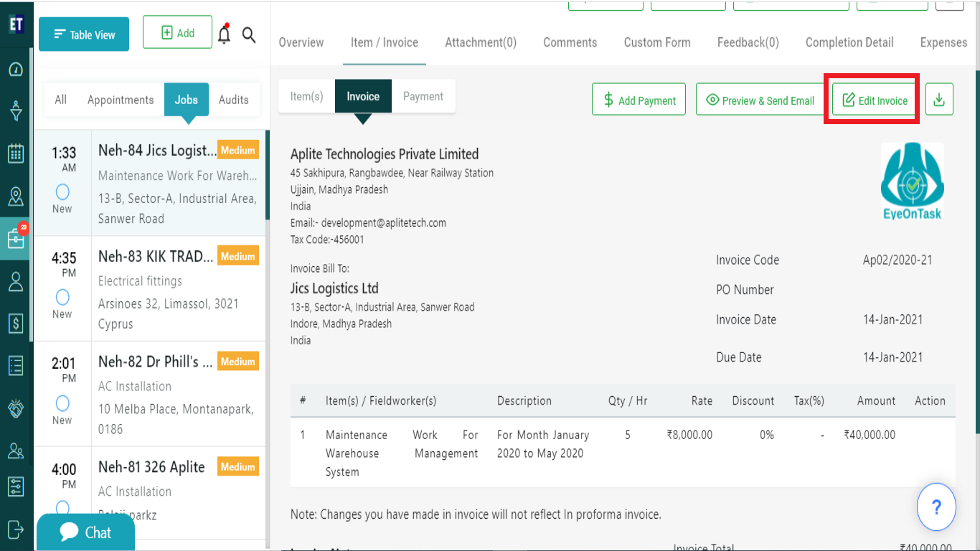This screenshot has width=980, height=551.
Task: Click the Edit Invoice button
Action: (875, 100)
